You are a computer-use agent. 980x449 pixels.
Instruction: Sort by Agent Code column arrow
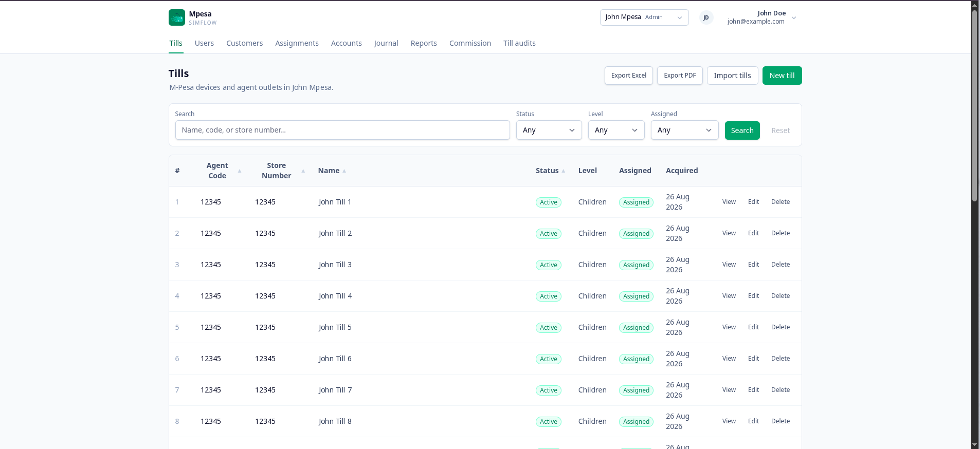pos(240,171)
